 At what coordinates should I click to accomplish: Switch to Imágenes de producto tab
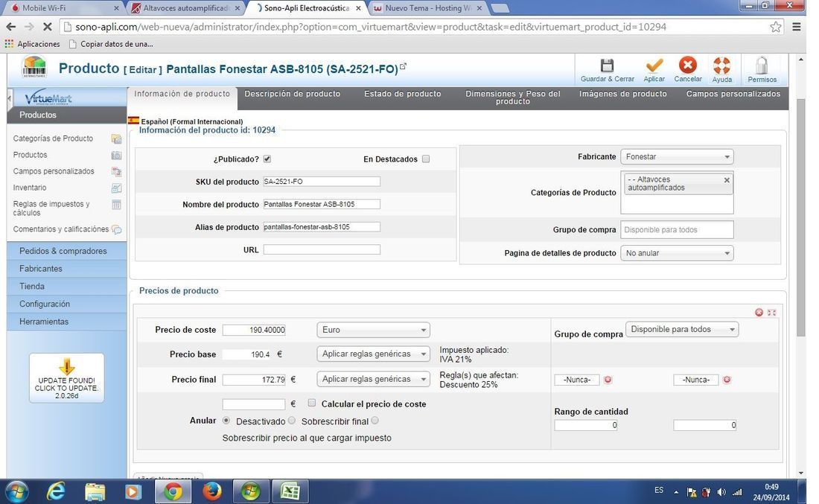pyautogui.click(x=622, y=94)
